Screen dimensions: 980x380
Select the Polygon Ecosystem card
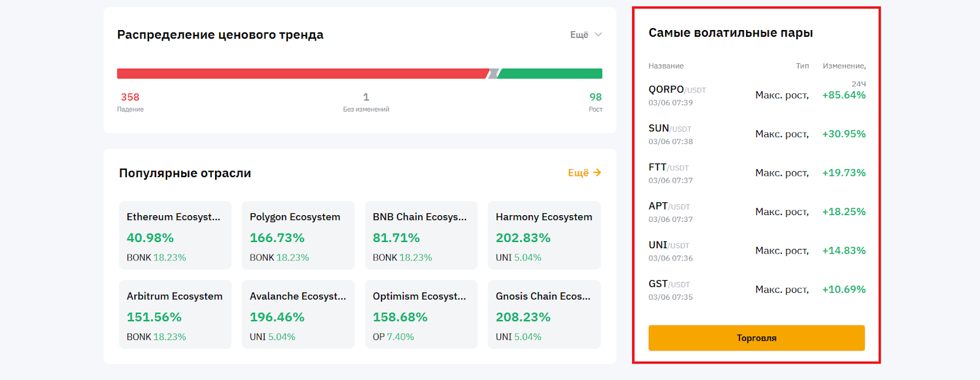pyautogui.click(x=298, y=235)
